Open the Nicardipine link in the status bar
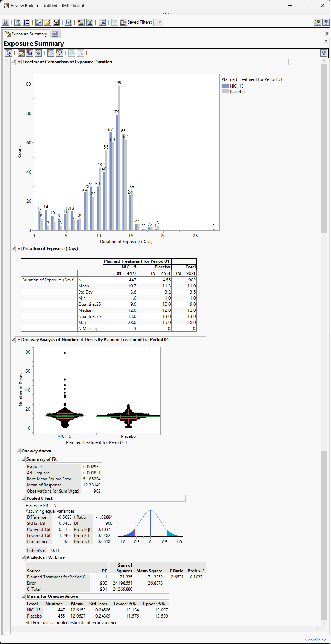 tap(315, 640)
